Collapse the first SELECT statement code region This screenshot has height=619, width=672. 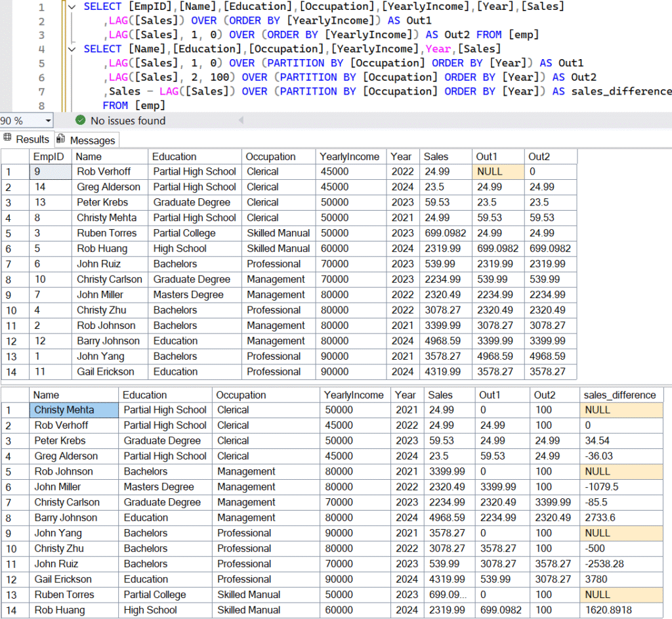coord(71,7)
